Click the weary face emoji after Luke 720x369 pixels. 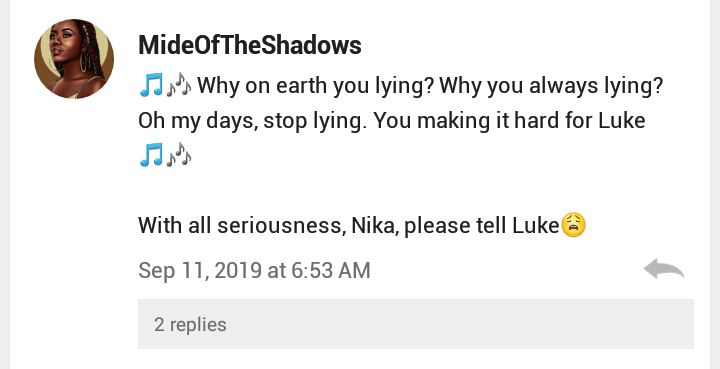click(x=574, y=225)
